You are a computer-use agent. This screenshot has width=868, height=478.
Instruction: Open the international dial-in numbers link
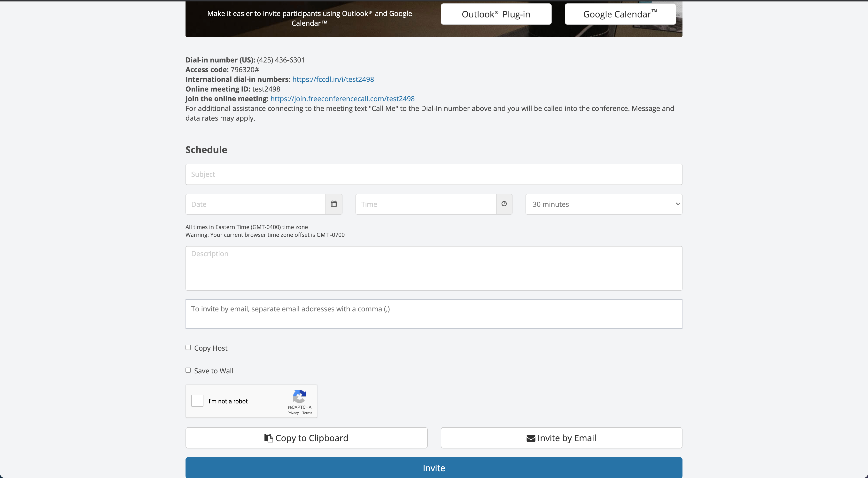click(x=333, y=79)
